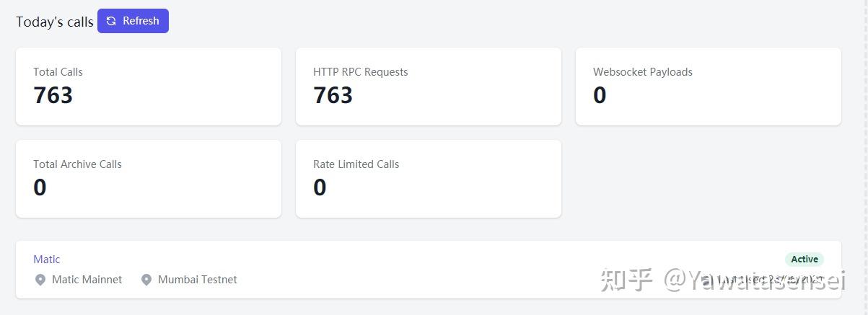Click the circular arrows refresh icon
The width and height of the screenshot is (868, 315).
click(111, 21)
